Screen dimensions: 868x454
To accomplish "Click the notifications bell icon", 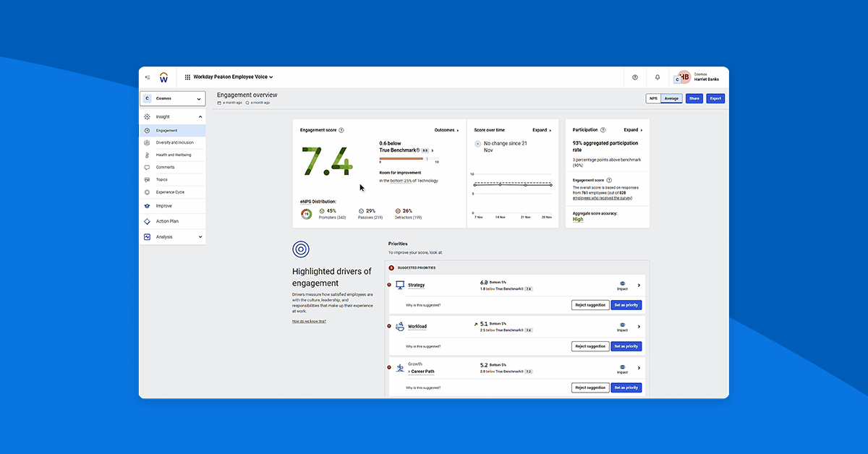I will [x=658, y=77].
